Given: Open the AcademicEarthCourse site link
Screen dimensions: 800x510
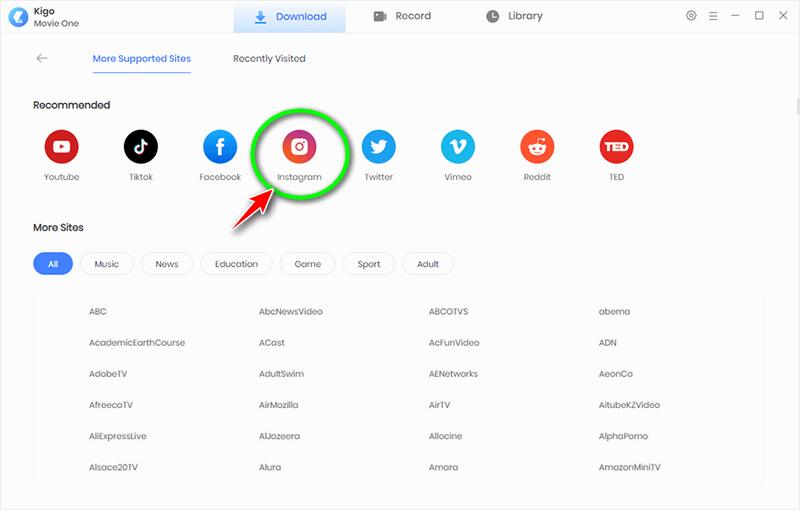Looking at the screenshot, I should click(x=137, y=343).
